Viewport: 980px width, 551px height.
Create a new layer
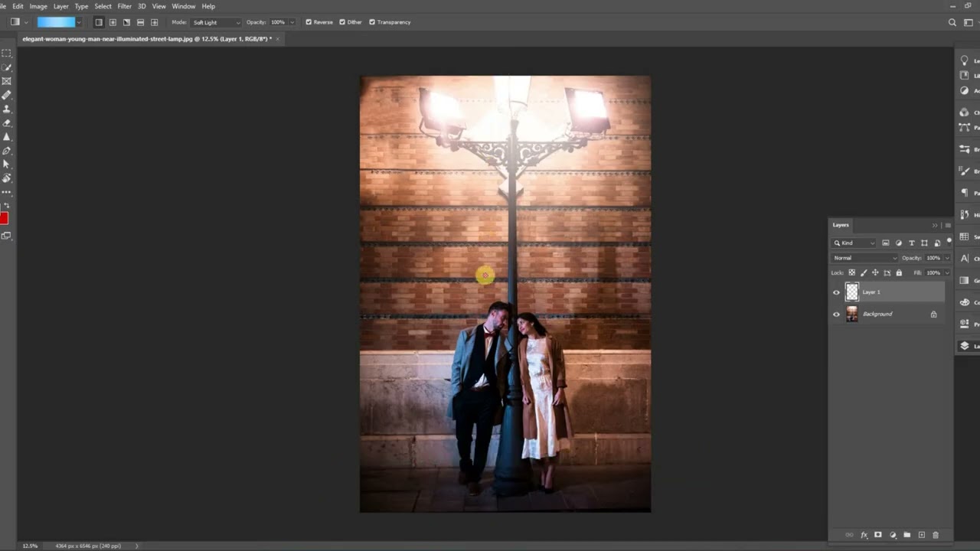coord(922,535)
